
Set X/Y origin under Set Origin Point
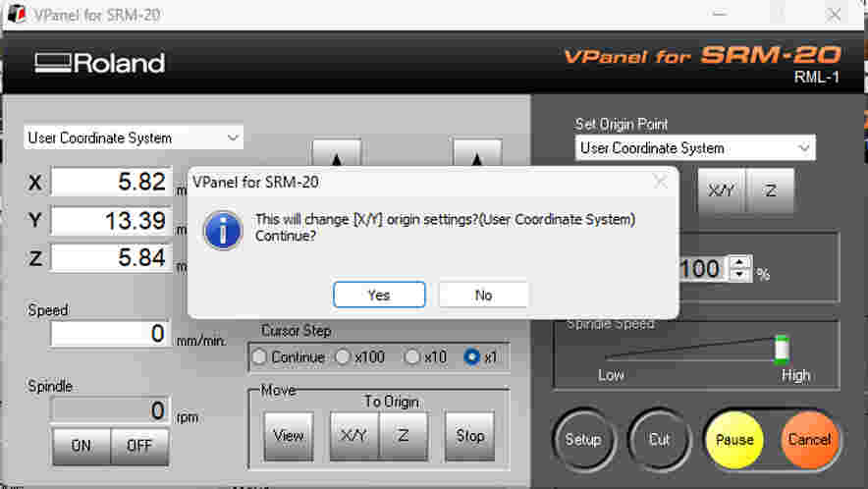pyautogui.click(x=721, y=191)
